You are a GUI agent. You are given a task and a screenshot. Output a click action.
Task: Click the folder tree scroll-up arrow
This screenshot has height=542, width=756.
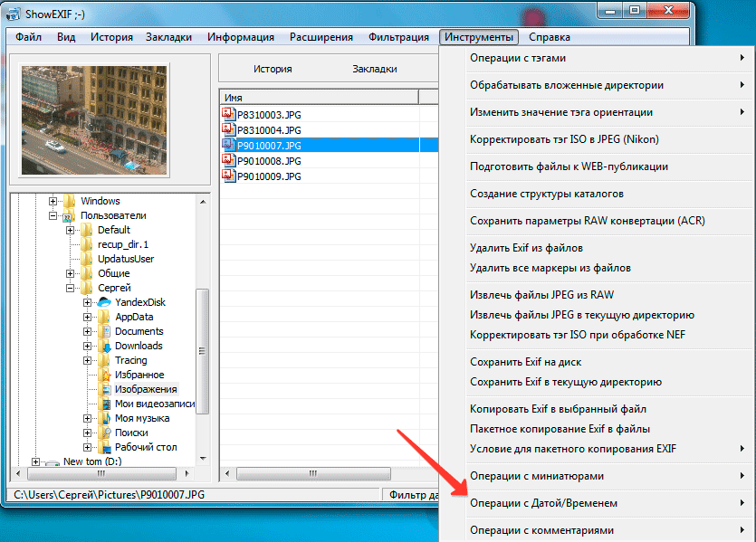tap(203, 202)
